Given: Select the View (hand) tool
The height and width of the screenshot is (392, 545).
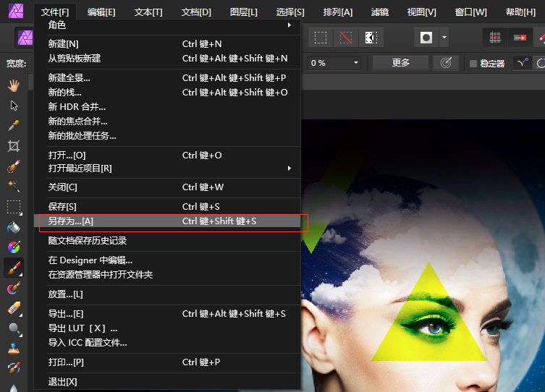Looking at the screenshot, I should coord(14,85).
